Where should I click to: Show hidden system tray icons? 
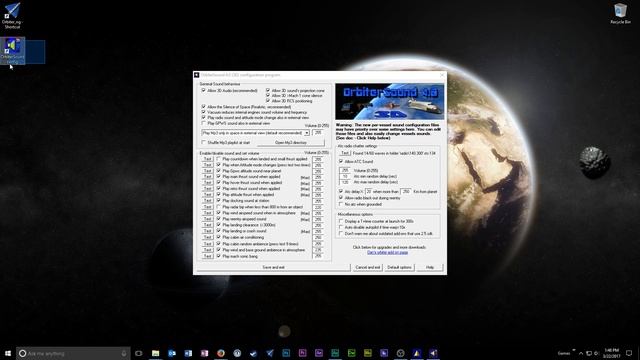[x=581, y=353]
